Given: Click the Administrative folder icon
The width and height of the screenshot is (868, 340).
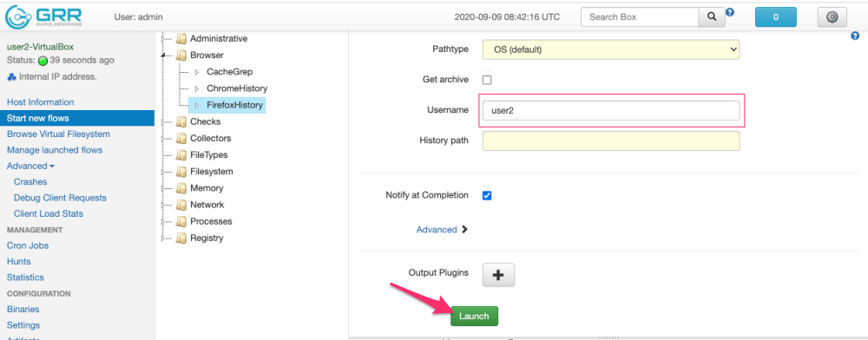Looking at the screenshot, I should click(181, 39).
